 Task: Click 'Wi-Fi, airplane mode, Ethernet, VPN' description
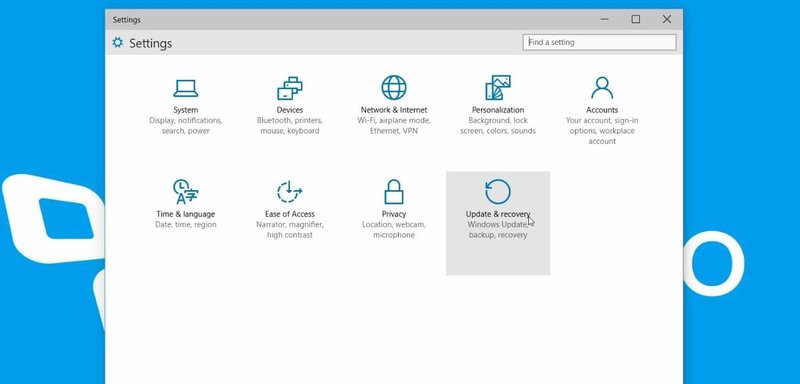pos(394,126)
